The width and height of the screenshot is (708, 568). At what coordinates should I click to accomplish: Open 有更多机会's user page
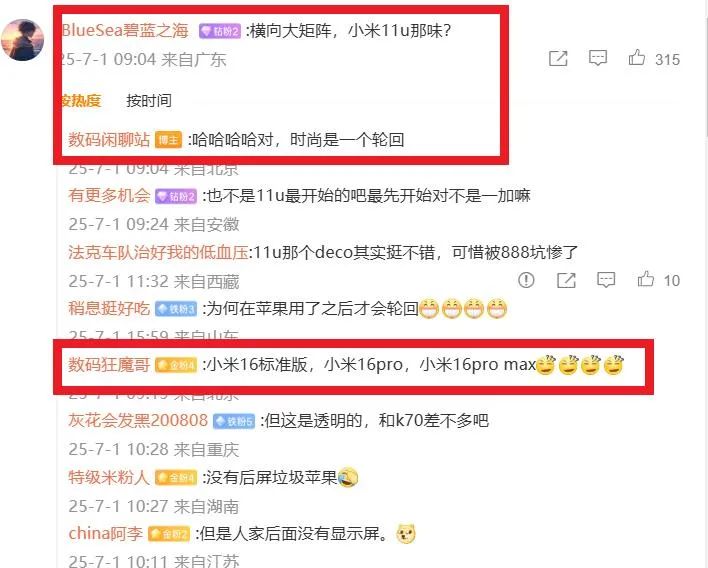click(x=109, y=196)
